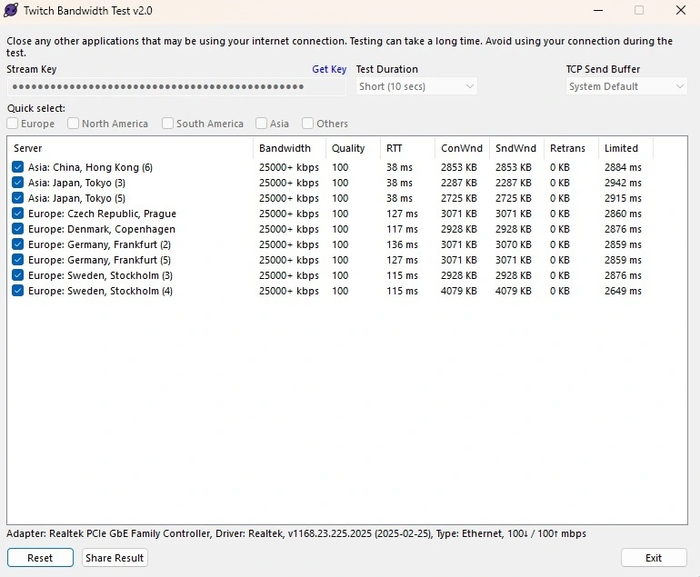This screenshot has width=700, height=577.
Task: Enable the North America quick select checkbox
Action: pyautogui.click(x=74, y=124)
